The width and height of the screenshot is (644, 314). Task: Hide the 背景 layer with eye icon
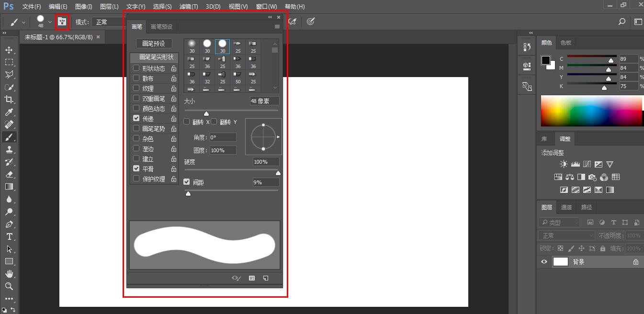pos(544,262)
